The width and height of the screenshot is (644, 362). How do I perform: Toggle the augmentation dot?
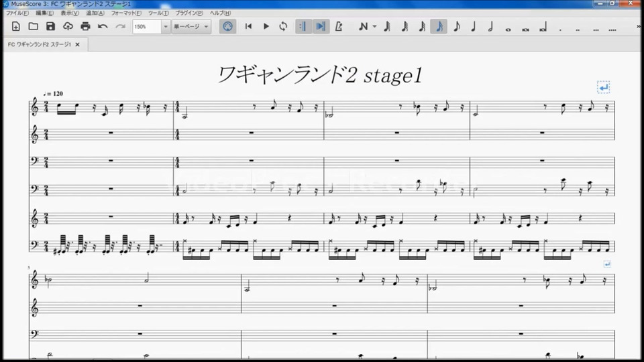tap(560, 29)
